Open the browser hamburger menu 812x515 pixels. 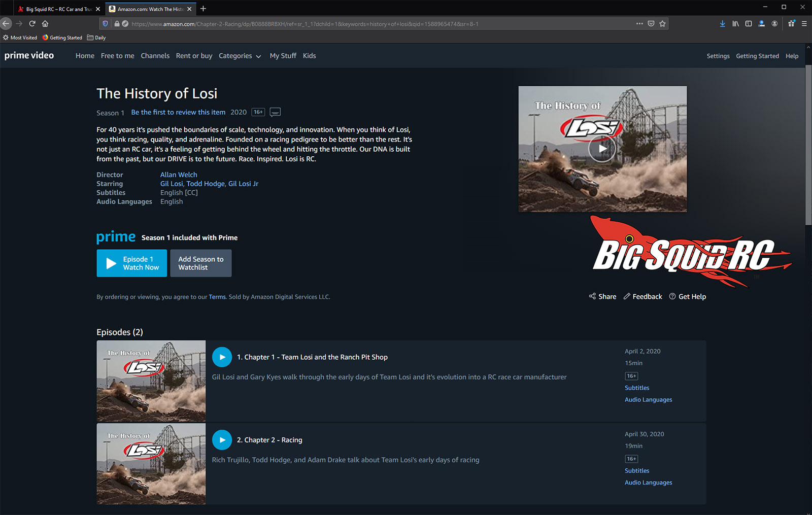[x=804, y=23]
